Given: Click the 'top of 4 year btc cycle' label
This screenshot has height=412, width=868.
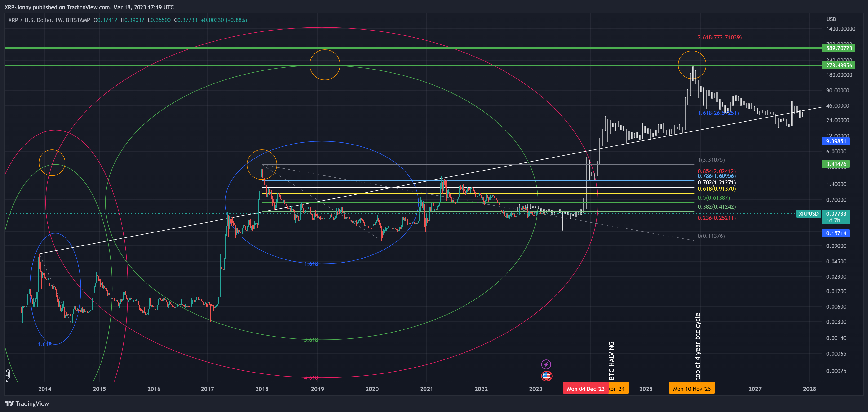Looking at the screenshot, I should 698,346.
